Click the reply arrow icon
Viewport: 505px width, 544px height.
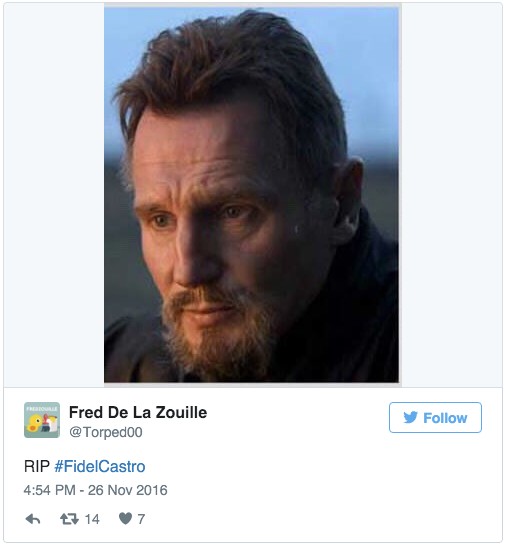(33, 519)
